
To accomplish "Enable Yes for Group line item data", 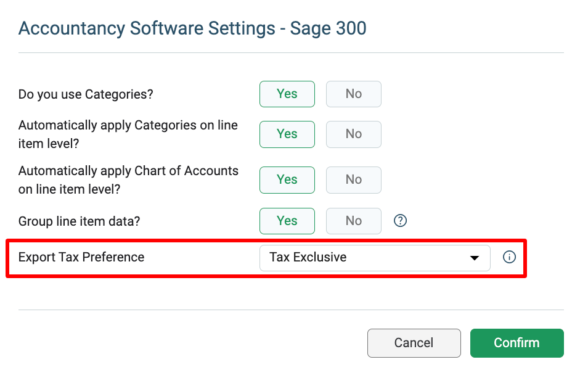I will point(287,221).
